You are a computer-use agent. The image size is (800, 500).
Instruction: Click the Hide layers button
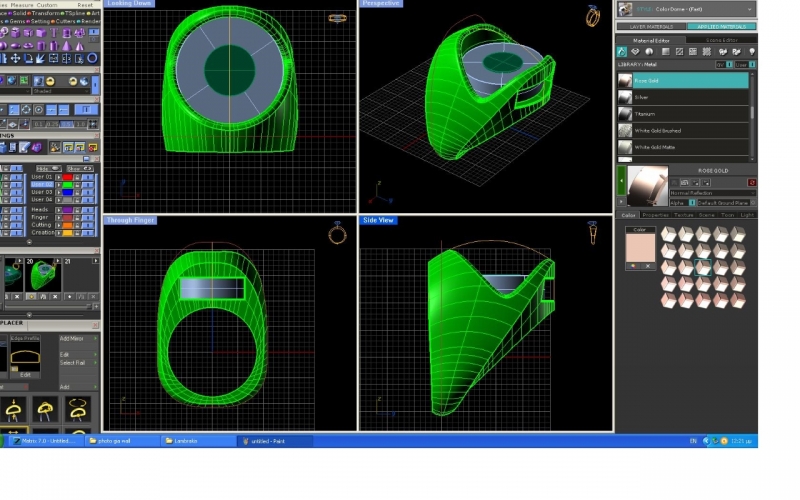point(49,168)
